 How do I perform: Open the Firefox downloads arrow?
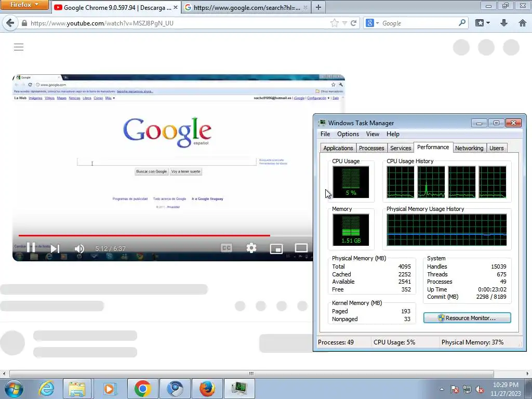point(504,23)
